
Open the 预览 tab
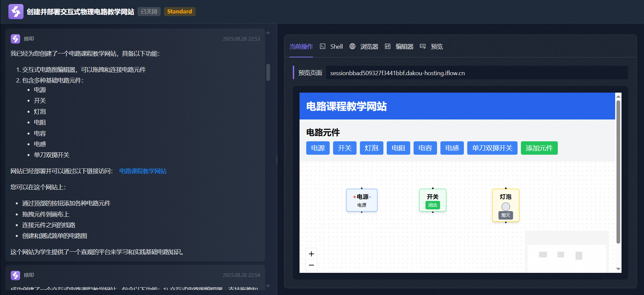click(436, 47)
